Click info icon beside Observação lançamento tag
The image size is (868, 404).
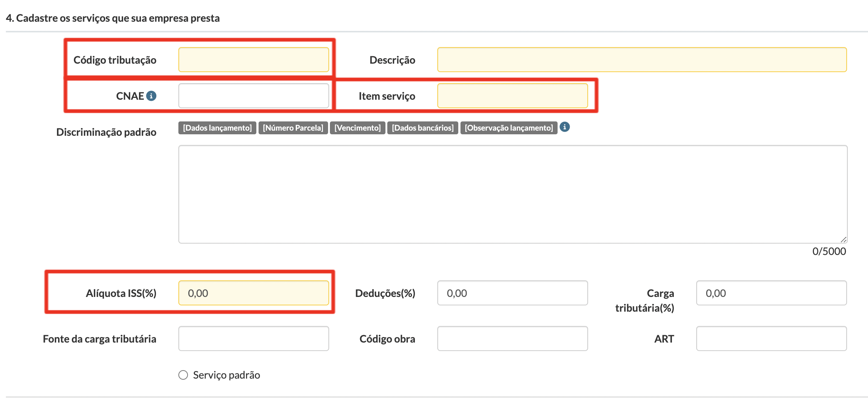pyautogui.click(x=565, y=127)
